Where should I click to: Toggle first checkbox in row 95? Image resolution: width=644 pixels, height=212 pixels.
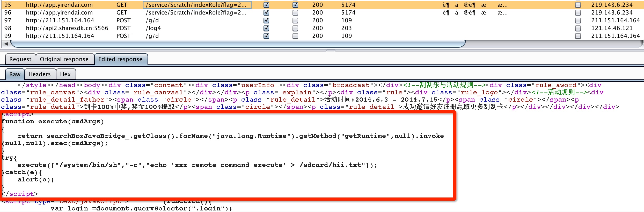tap(266, 5)
